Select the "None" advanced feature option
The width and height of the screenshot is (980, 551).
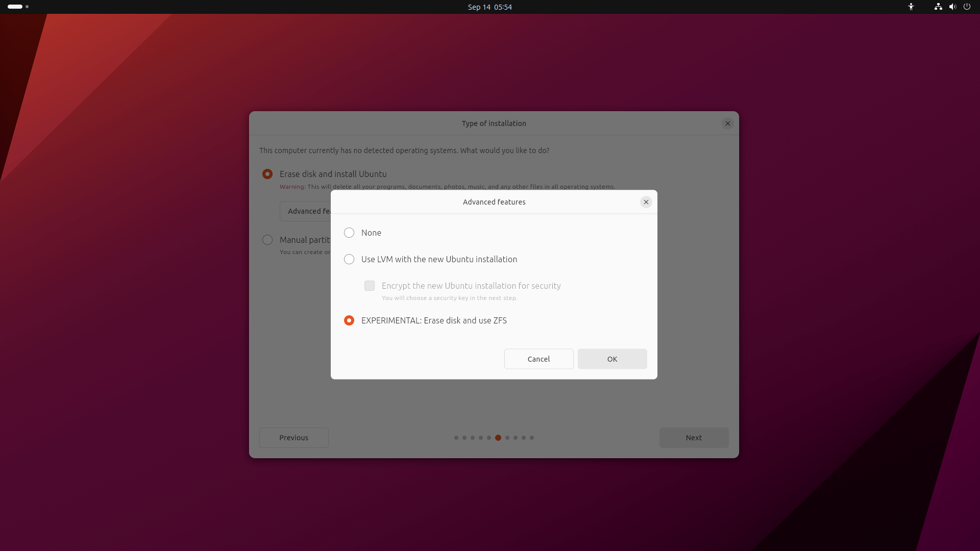(349, 233)
